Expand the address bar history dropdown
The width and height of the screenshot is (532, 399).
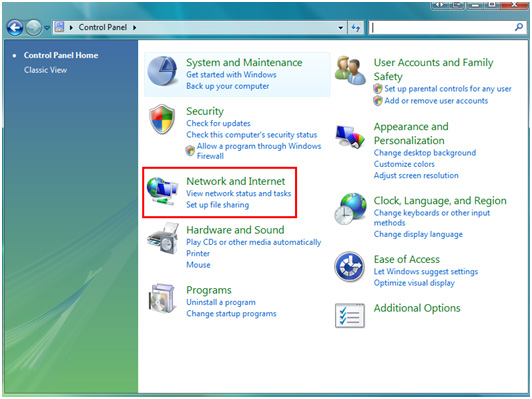click(341, 28)
